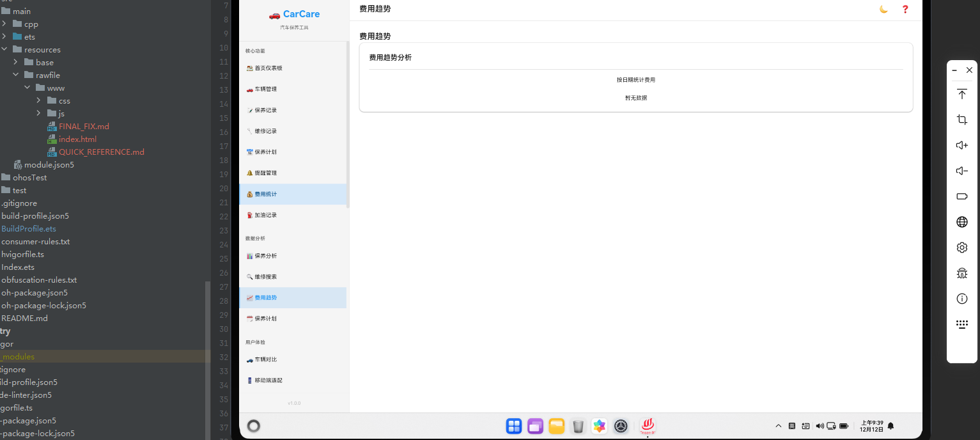This screenshot has width=980, height=440.
Task: Select 车辆管理 in the sidebar
Action: [265, 89]
